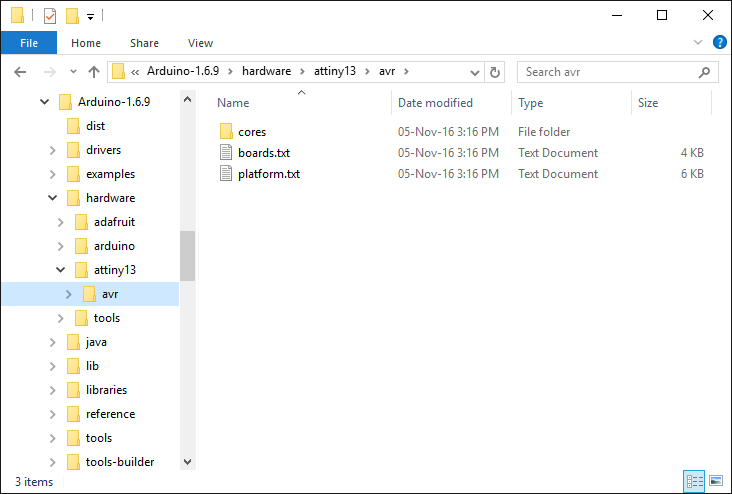Select the adafruit folder in navigation tree

[114, 222]
